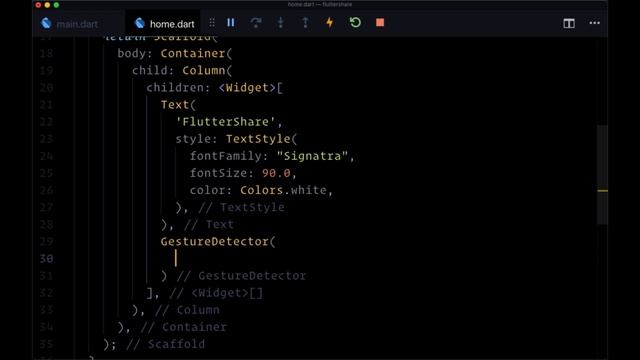Viewport: 640px width, 360px height.
Task: Click the fontSize property name
Action: pyautogui.click(x=219, y=173)
